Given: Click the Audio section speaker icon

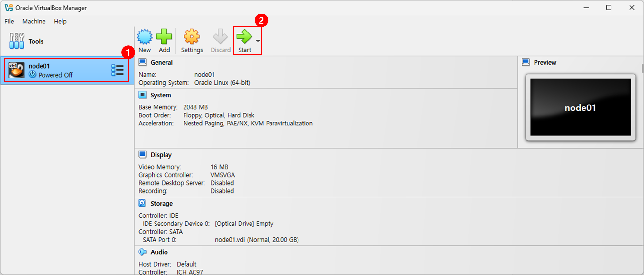Looking at the screenshot, I should pos(142,252).
